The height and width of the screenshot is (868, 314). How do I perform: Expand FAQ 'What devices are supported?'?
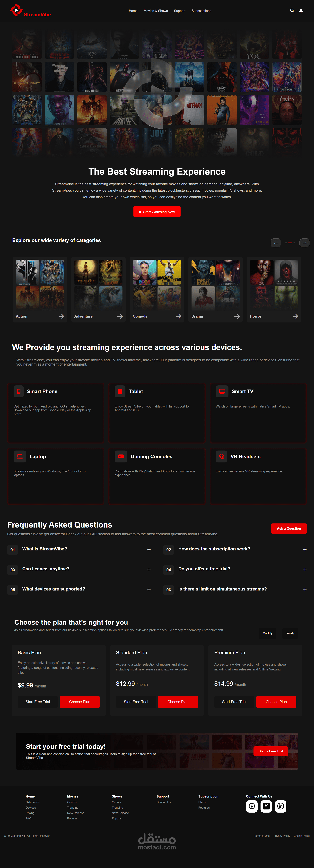coord(149,590)
